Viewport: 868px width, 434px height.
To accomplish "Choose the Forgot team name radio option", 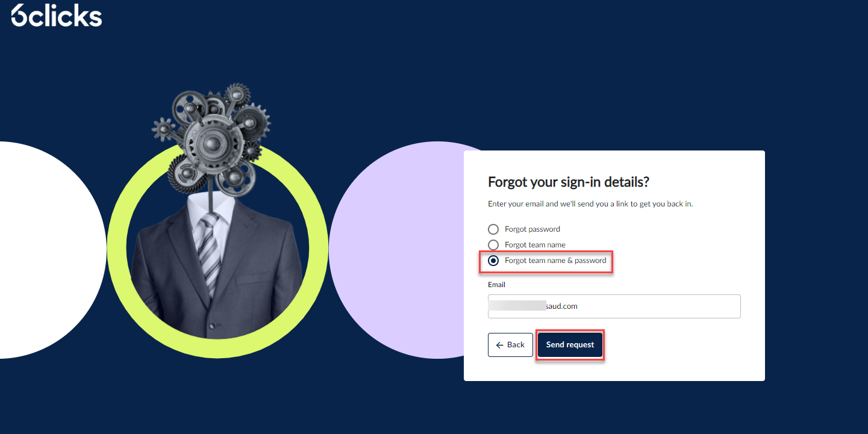I will pos(493,245).
